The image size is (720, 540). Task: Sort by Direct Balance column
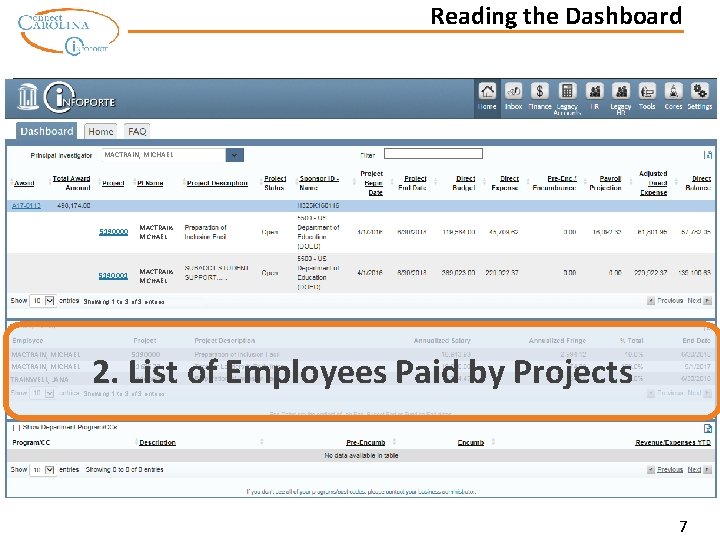698,183
